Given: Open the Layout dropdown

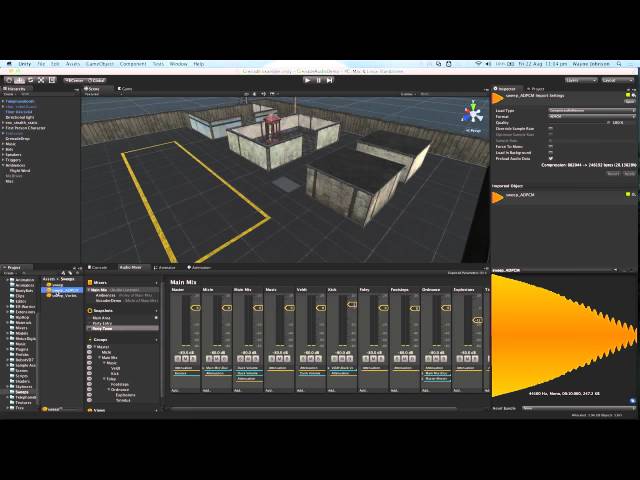Looking at the screenshot, I should 618,80.
